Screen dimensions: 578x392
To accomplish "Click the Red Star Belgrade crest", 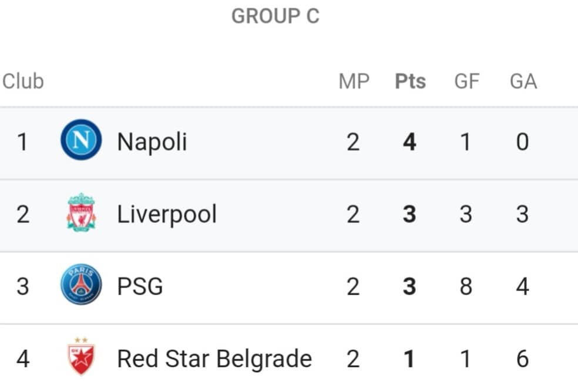I will [x=81, y=356].
